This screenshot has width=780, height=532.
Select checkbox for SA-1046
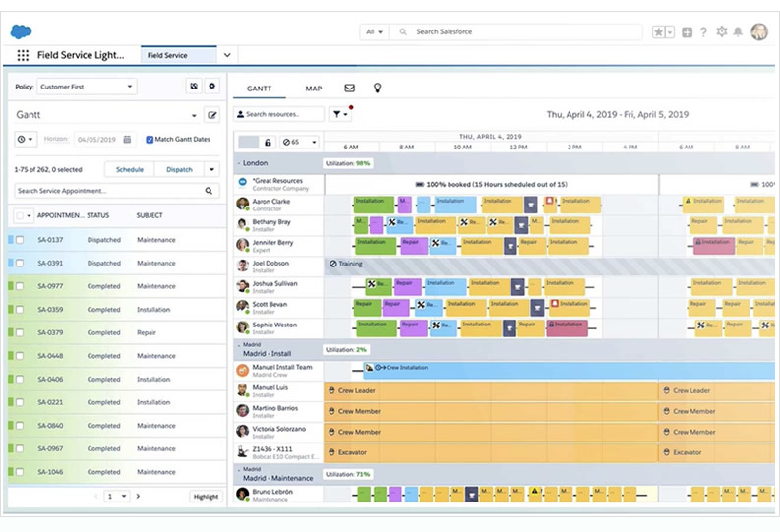pyautogui.click(x=20, y=472)
